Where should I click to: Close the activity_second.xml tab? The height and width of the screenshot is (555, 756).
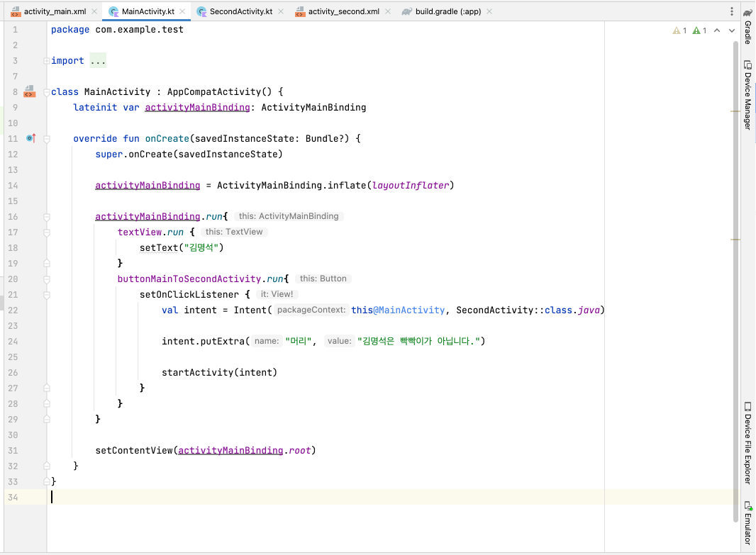click(388, 11)
